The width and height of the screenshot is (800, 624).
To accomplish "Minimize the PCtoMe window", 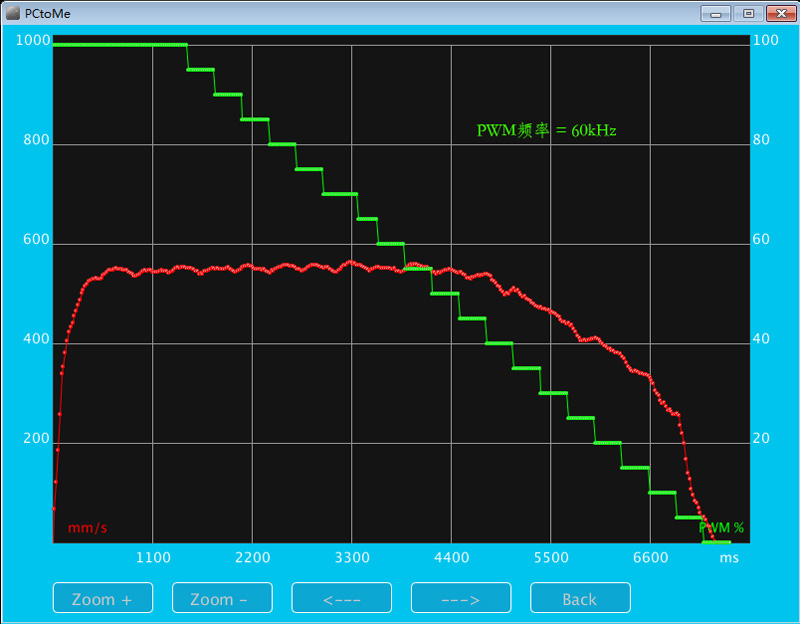I will [x=715, y=14].
